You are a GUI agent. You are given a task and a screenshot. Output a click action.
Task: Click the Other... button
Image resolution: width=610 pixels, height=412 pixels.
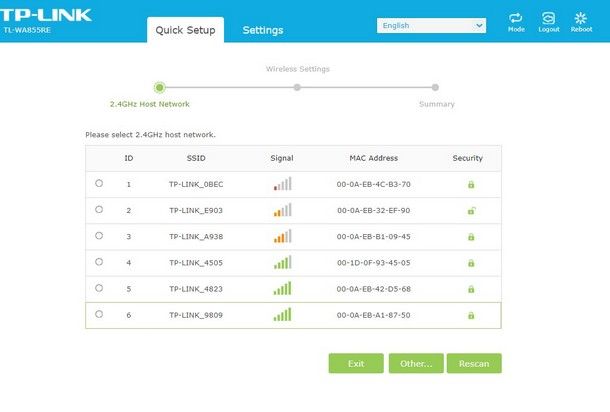coord(416,363)
